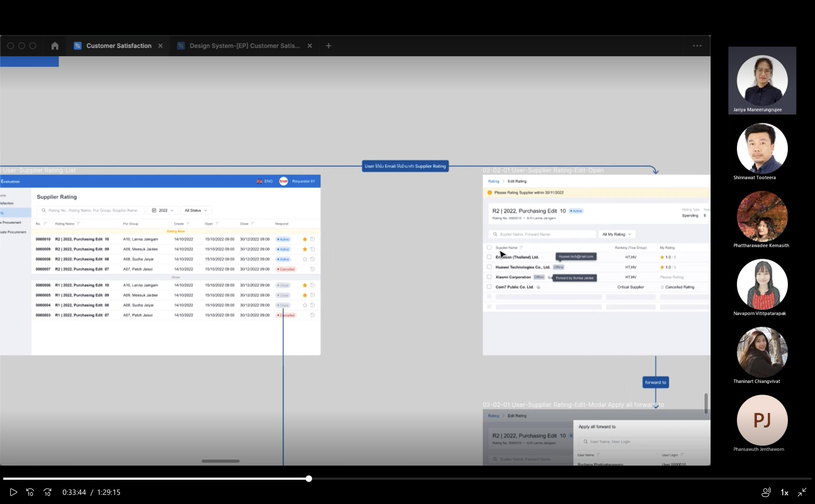This screenshot has width=815, height=504.
Task: Open the history icon for rating 0000009
Action: [x=313, y=249]
